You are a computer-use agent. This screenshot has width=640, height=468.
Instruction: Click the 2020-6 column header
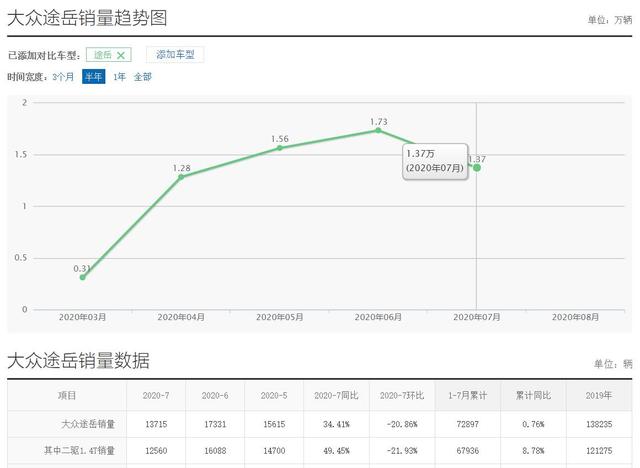[x=215, y=396]
